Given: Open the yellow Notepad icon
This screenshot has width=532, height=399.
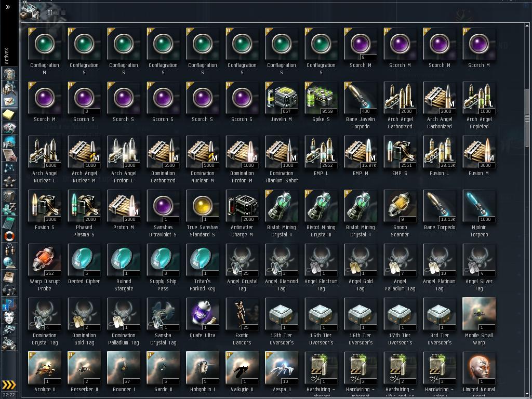Looking at the screenshot, I should pos(9,114).
